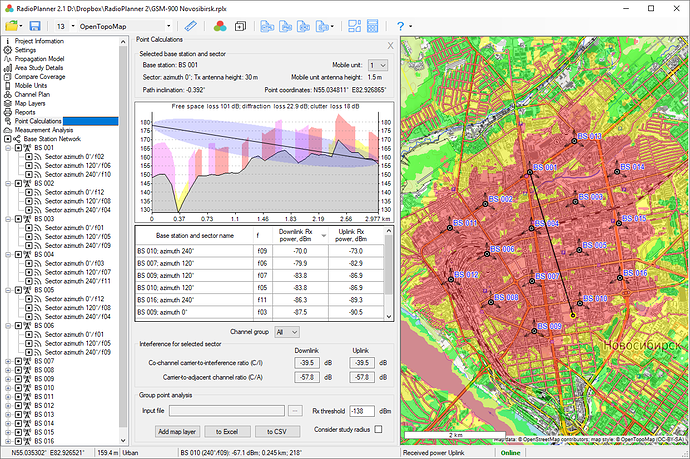Expand the BS 007 tree node
The width and height of the screenshot is (690, 459).
(x=8, y=361)
